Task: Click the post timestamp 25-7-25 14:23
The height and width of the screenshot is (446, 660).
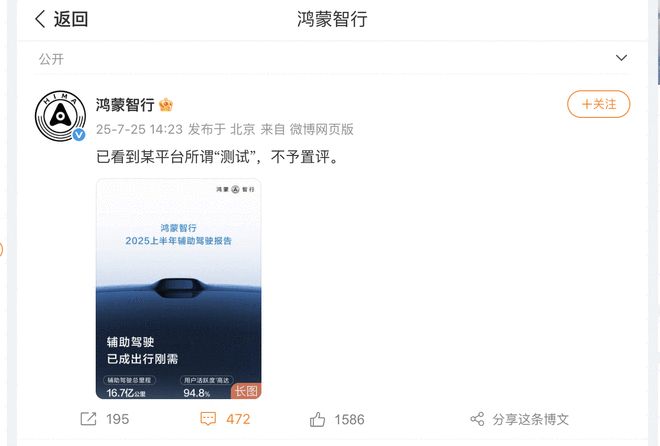Action: [139, 129]
